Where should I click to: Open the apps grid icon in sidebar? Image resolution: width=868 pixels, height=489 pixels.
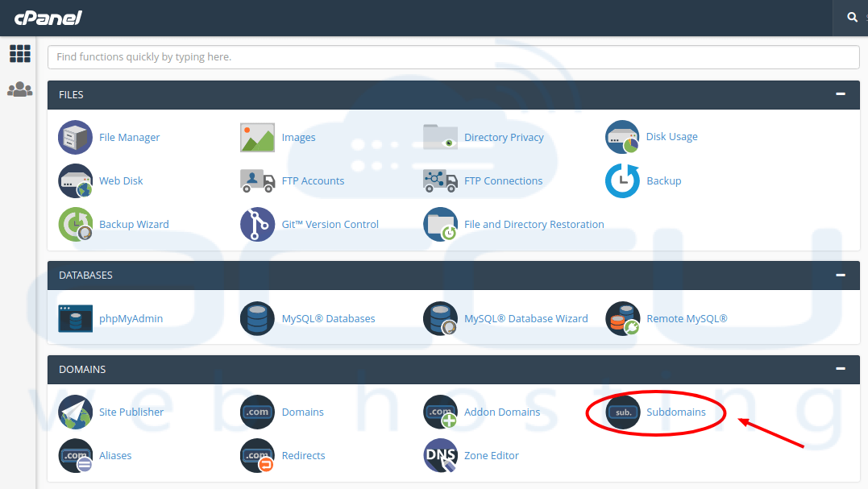click(x=20, y=54)
